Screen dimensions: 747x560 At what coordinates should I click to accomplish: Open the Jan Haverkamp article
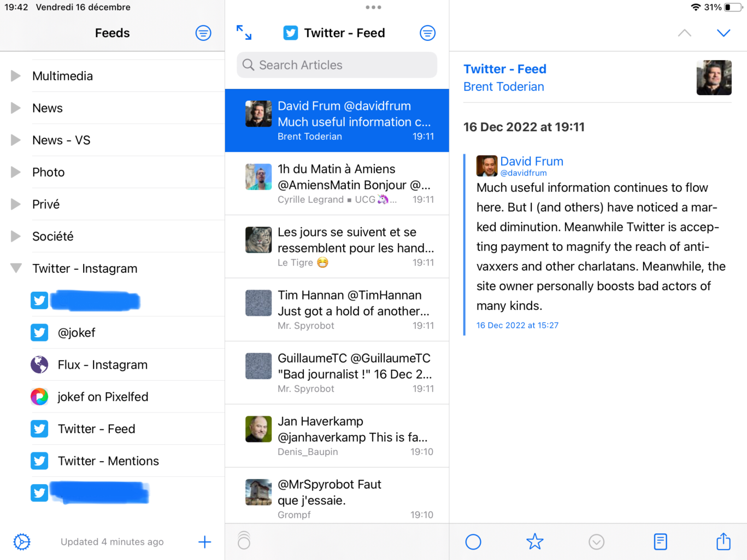click(x=337, y=436)
